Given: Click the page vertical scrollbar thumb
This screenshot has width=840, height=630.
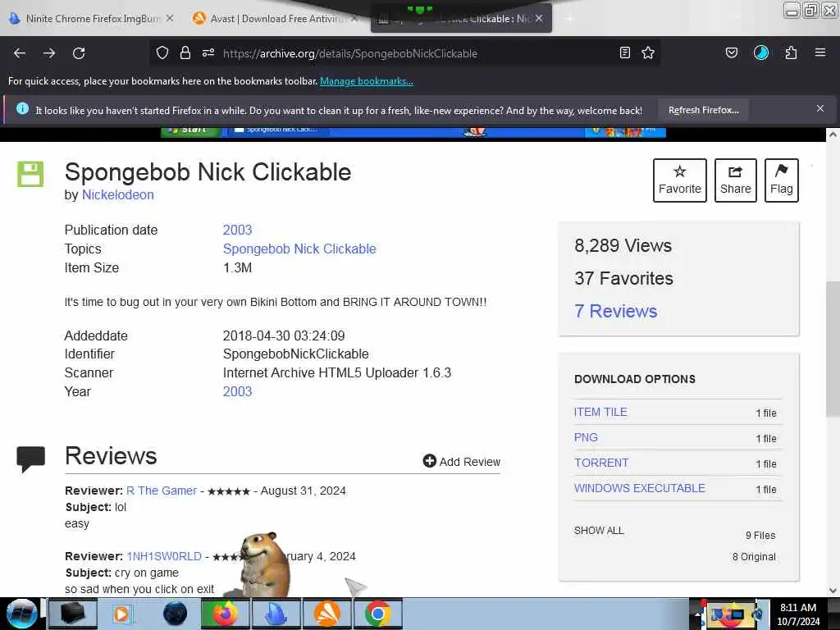Looking at the screenshot, I should coord(833,348).
